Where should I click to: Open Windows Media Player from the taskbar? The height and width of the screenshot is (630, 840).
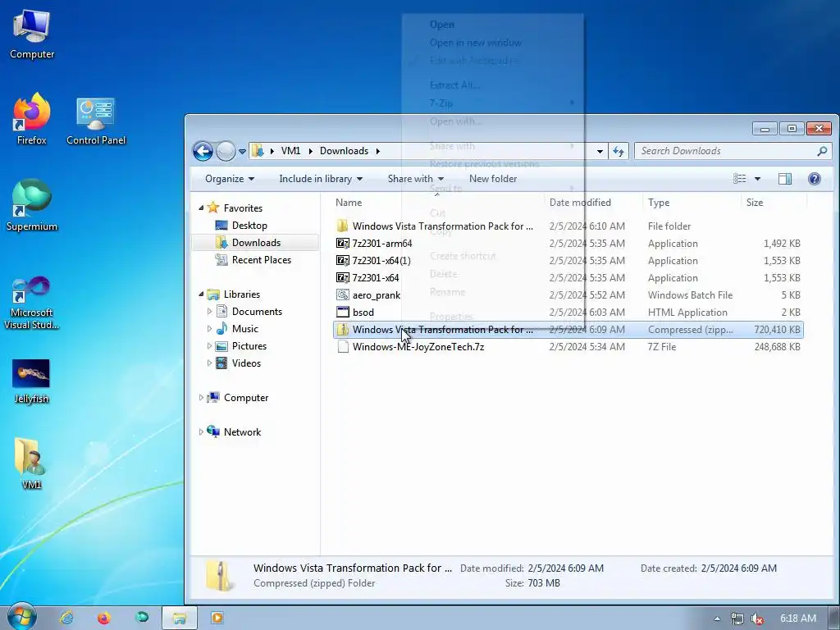tap(217, 618)
